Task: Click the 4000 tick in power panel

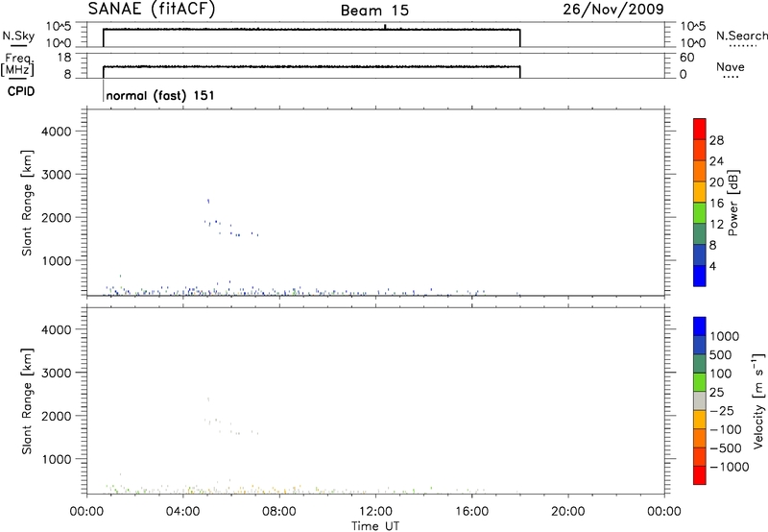Action: (x=56, y=132)
